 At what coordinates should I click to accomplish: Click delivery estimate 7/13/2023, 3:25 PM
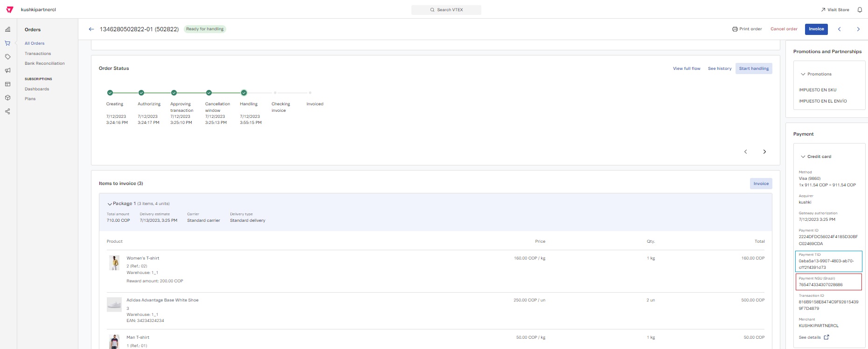point(159,220)
